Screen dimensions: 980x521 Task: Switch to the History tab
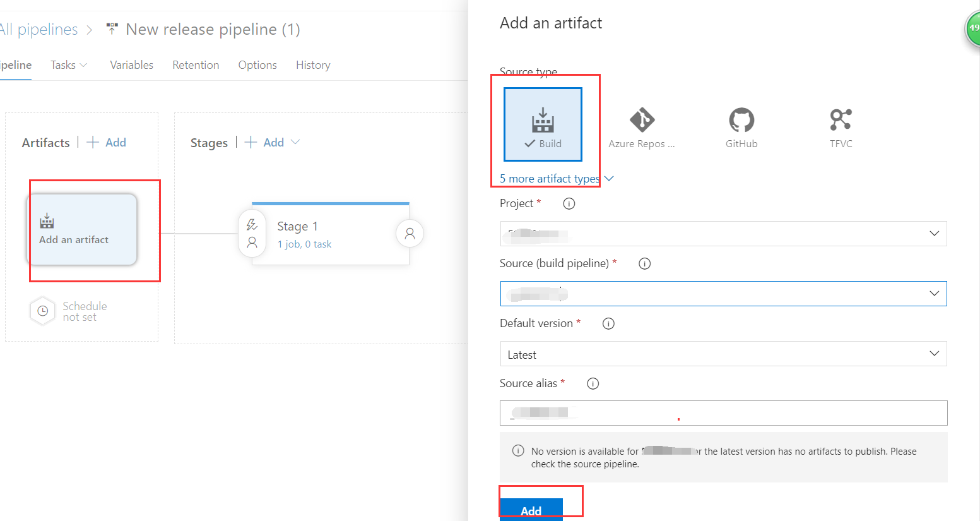pyautogui.click(x=313, y=65)
